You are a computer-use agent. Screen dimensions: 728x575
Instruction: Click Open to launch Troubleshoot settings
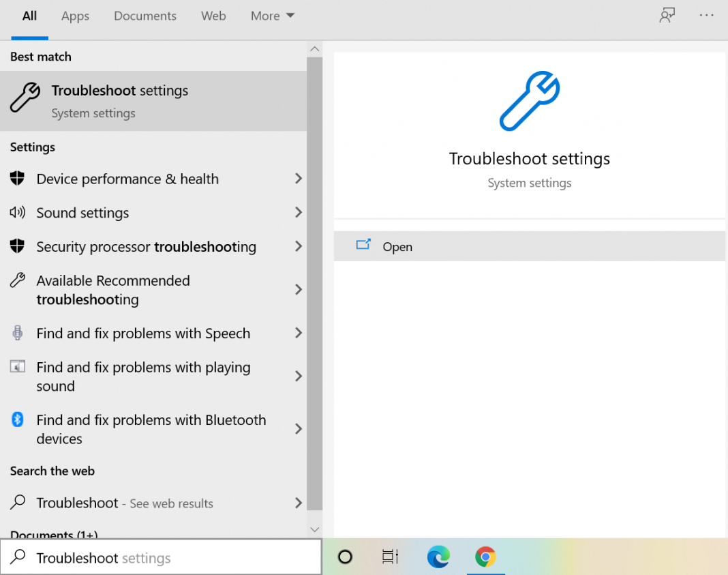pos(397,246)
